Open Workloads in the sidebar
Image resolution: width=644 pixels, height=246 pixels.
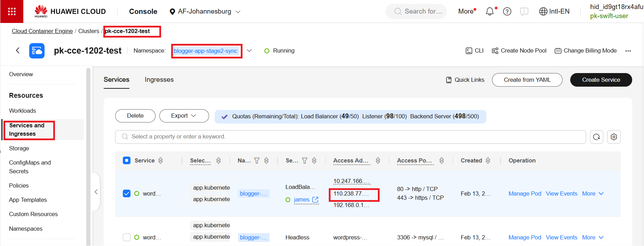23,111
